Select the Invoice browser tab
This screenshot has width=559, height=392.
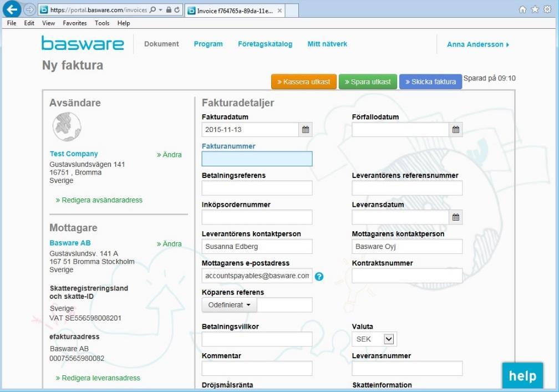pos(235,11)
